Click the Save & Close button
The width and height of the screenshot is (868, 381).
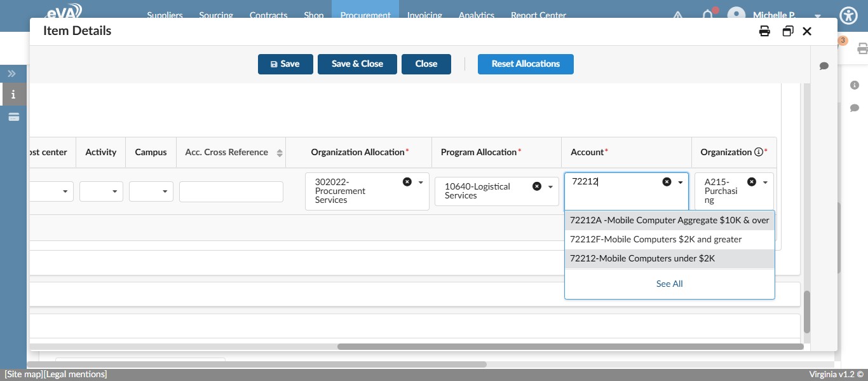(357, 64)
